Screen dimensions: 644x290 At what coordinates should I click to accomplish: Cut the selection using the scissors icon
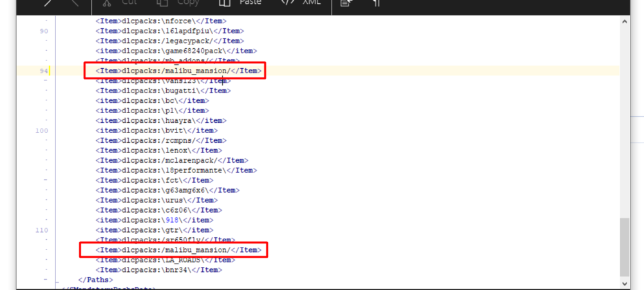point(108,3)
